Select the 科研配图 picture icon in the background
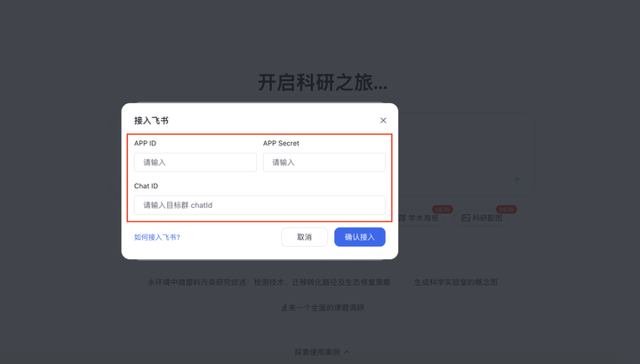This screenshot has width=640, height=364. [x=466, y=218]
